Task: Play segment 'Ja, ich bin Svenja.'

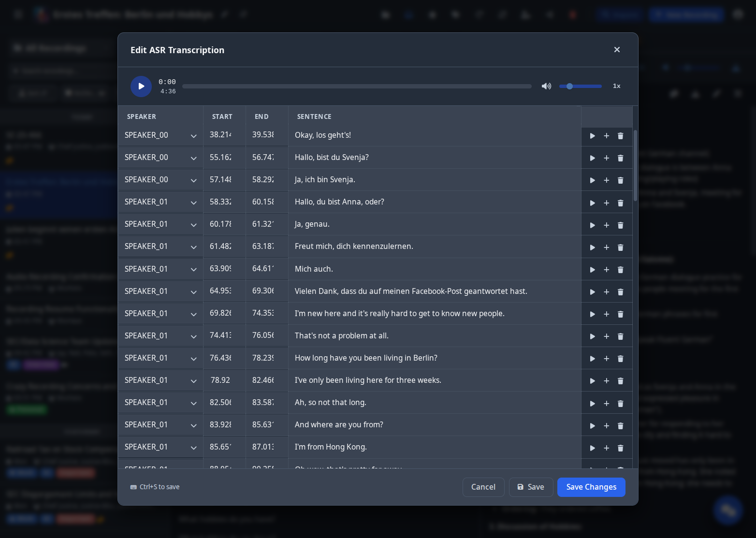Action: point(592,180)
